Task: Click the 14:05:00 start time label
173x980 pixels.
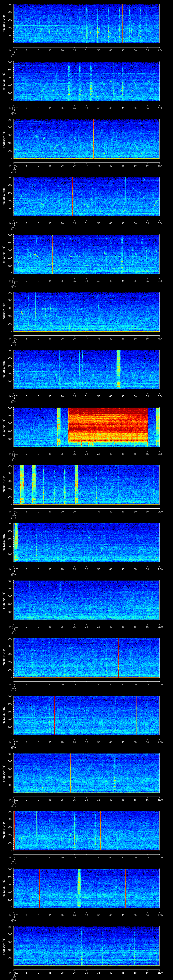Action: 13,281
